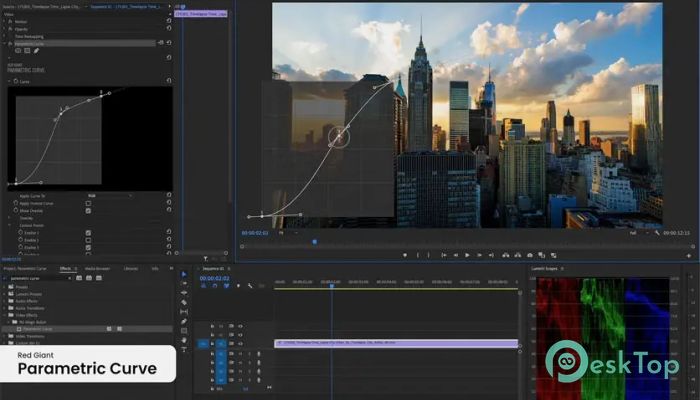
Task: Switch to Project: Parametric Curve tab
Action: [25, 268]
